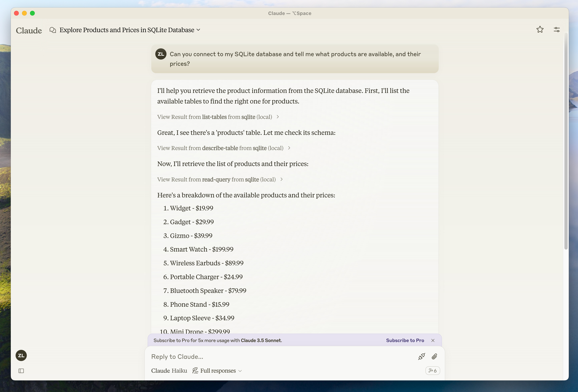
Task: Open the tools hammer badge showing 6
Action: [x=433, y=371]
